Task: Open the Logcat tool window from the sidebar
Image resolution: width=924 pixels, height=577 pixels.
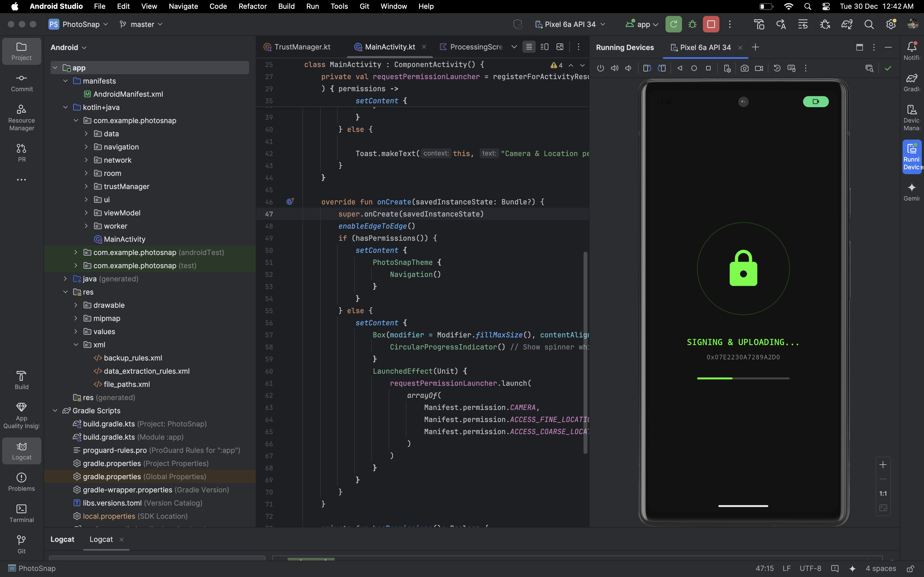Action: tap(22, 451)
